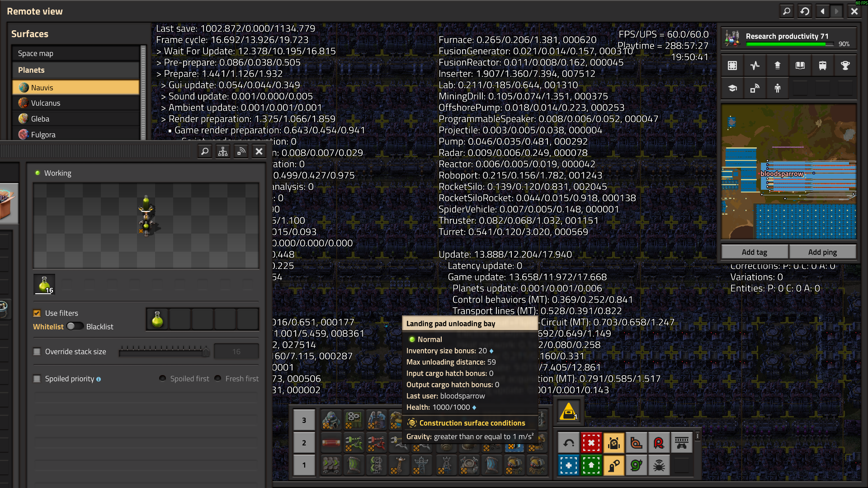Click the inserter's held flask item slot
The width and height of the screenshot is (868, 488).
click(44, 284)
